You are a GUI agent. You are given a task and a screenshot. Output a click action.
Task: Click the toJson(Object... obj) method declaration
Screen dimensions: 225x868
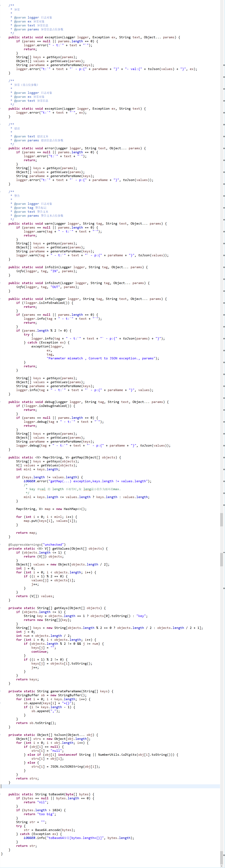tap(53, 735)
